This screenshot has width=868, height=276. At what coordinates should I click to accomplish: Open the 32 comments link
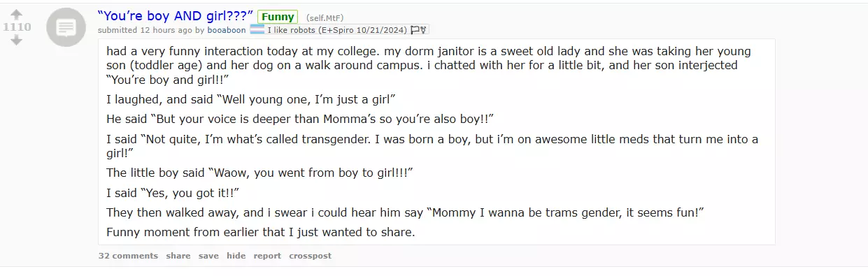coord(128,256)
